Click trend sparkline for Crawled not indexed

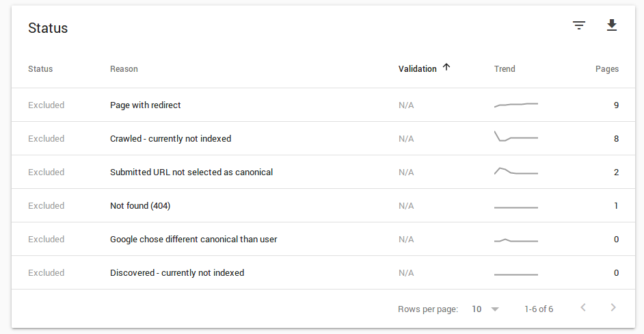516,137
